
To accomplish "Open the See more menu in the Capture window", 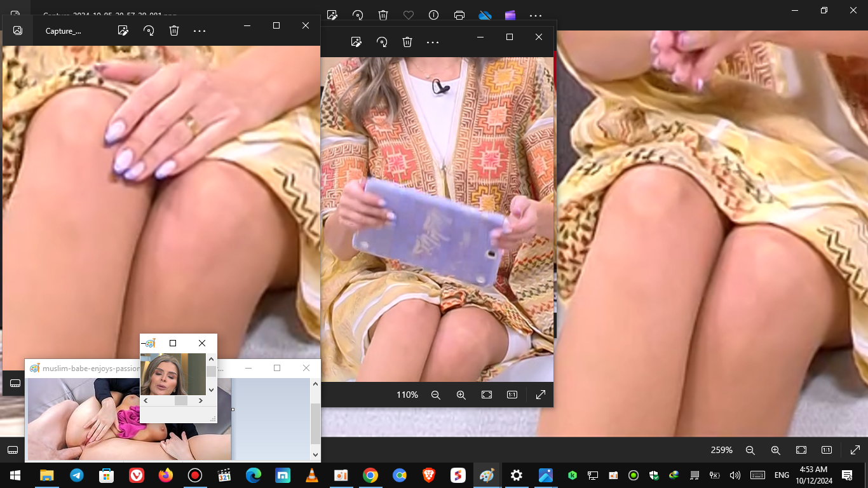I will point(200,30).
